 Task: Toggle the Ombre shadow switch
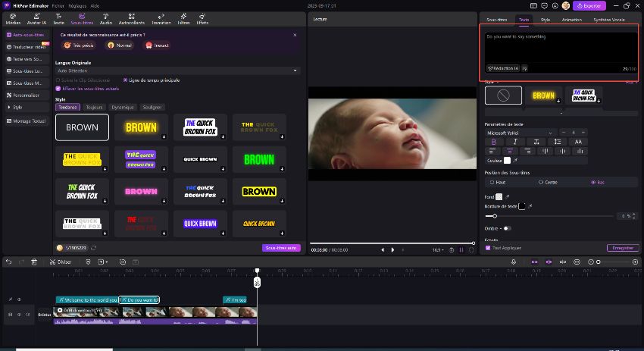506,228
